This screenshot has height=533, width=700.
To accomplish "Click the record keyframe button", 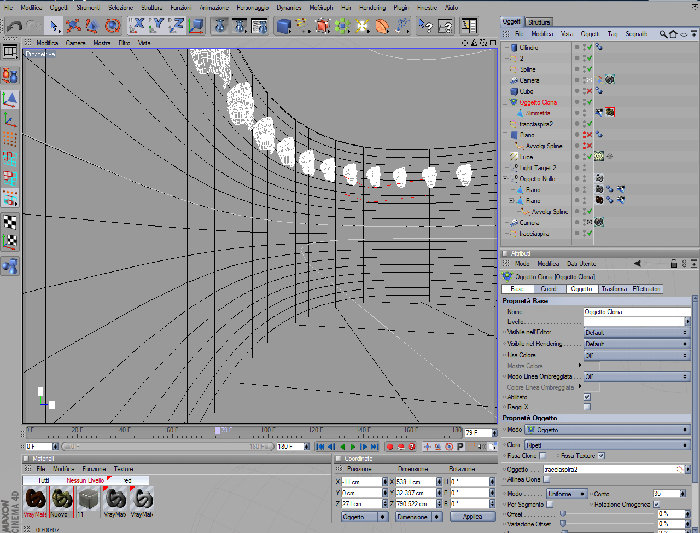I will pos(390,446).
